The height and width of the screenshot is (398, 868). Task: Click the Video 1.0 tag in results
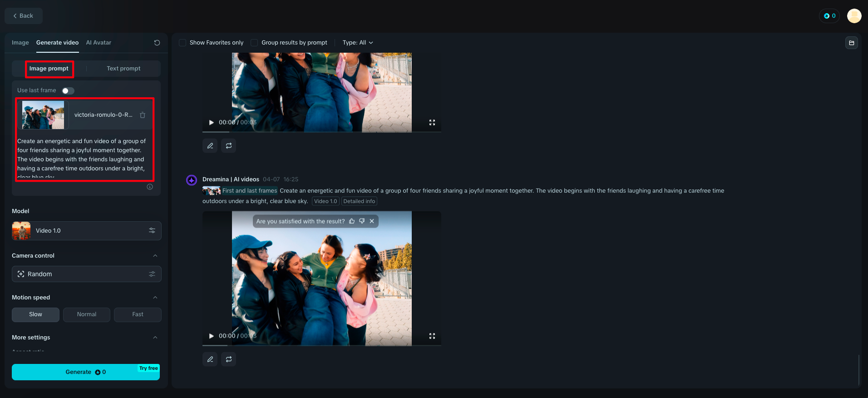point(325,201)
